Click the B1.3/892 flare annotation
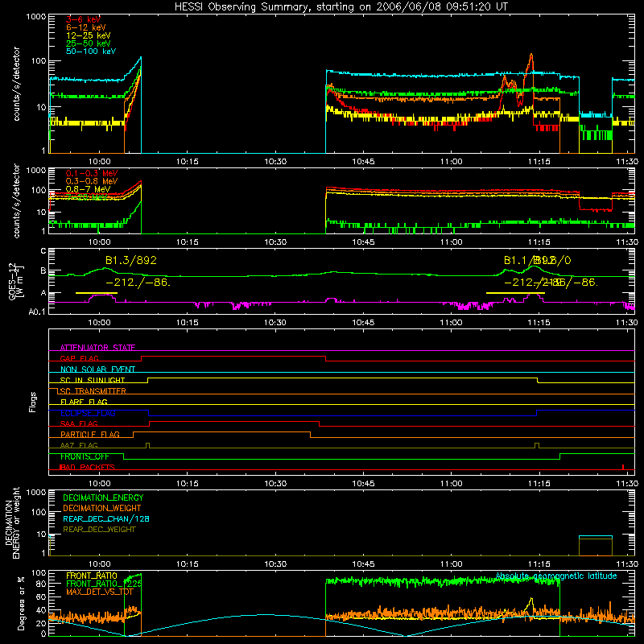 (x=131, y=260)
